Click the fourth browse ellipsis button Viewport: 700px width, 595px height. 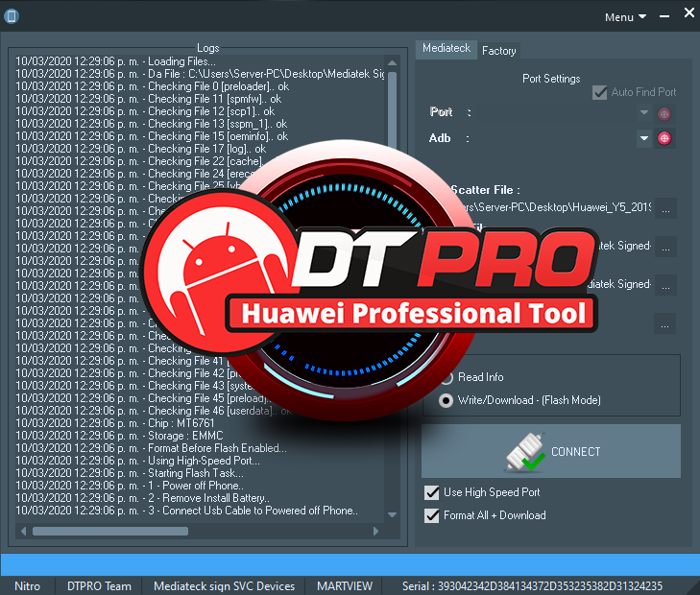click(665, 323)
